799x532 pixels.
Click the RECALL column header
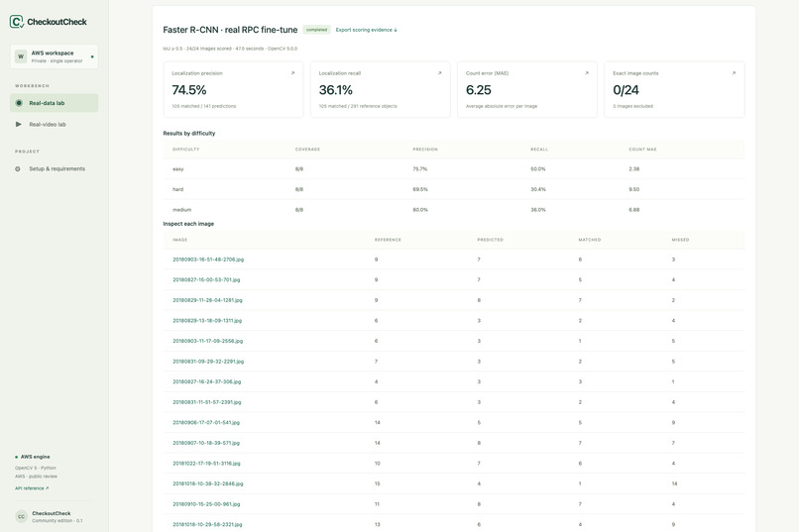click(x=539, y=150)
